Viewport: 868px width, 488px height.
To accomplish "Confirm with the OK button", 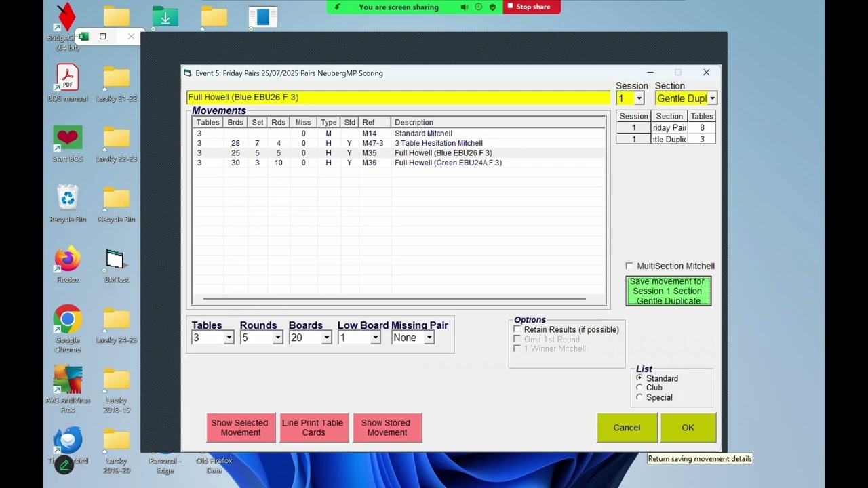I will pyautogui.click(x=688, y=428).
